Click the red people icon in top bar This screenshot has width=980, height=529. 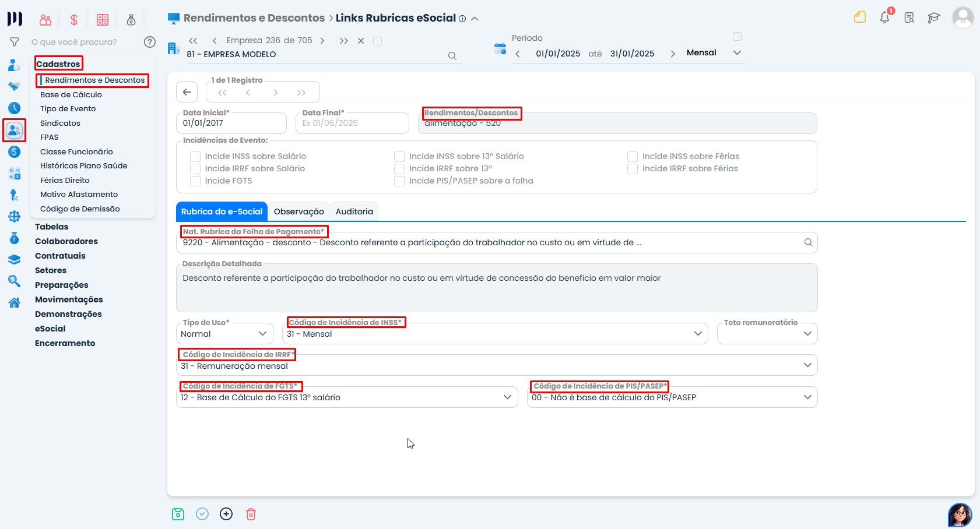point(45,20)
